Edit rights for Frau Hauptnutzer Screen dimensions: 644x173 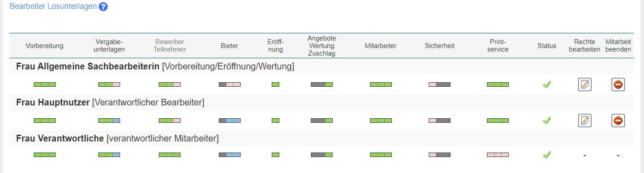pyautogui.click(x=585, y=121)
